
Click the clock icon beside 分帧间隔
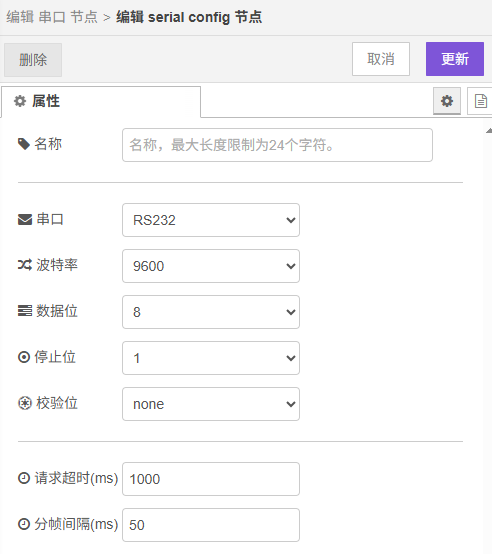tap(24, 524)
